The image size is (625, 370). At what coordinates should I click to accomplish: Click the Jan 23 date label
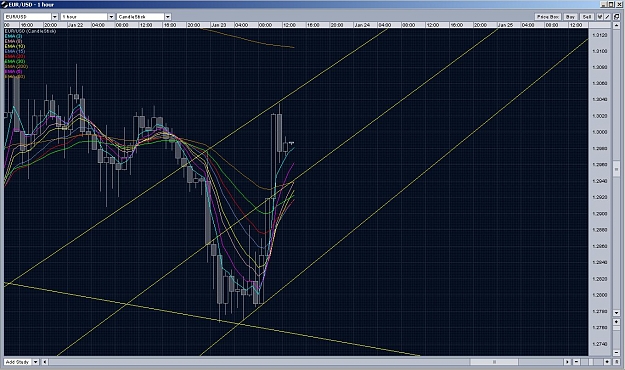tap(218, 25)
